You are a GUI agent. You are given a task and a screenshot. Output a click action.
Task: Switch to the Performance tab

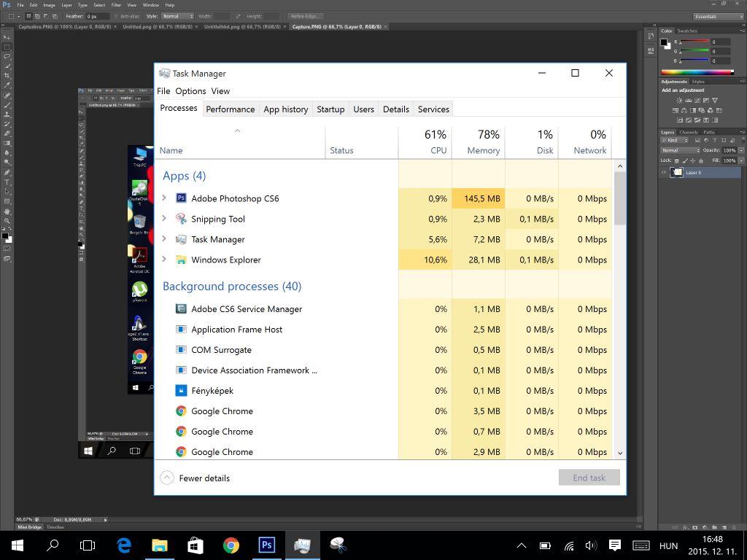click(230, 109)
